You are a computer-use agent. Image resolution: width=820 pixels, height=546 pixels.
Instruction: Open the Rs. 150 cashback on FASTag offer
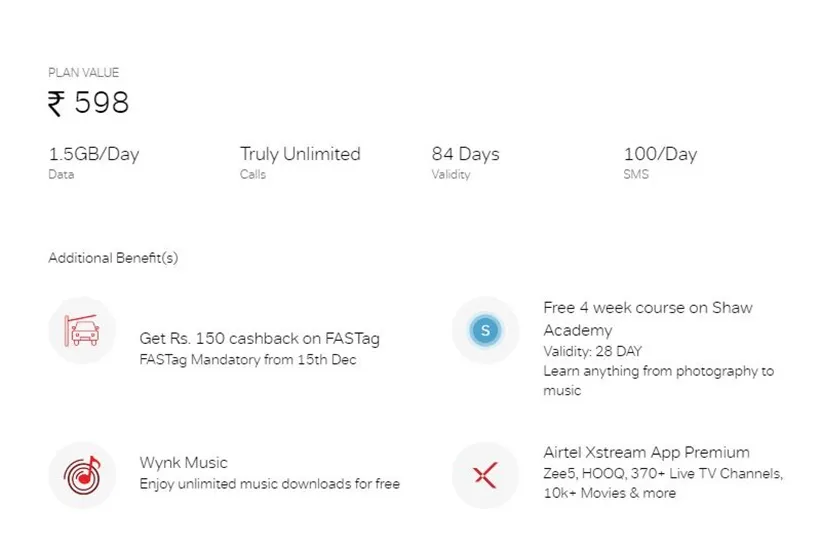259,338
